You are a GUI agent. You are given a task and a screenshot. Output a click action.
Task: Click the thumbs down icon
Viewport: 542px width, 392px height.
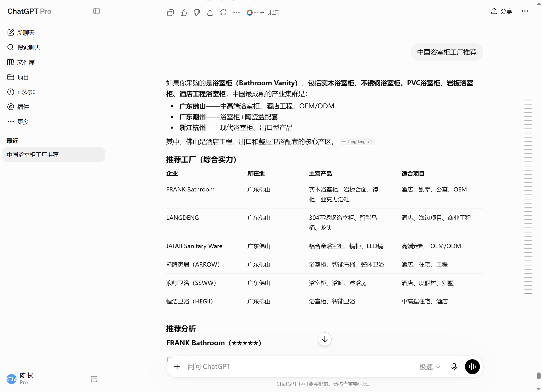(197, 13)
